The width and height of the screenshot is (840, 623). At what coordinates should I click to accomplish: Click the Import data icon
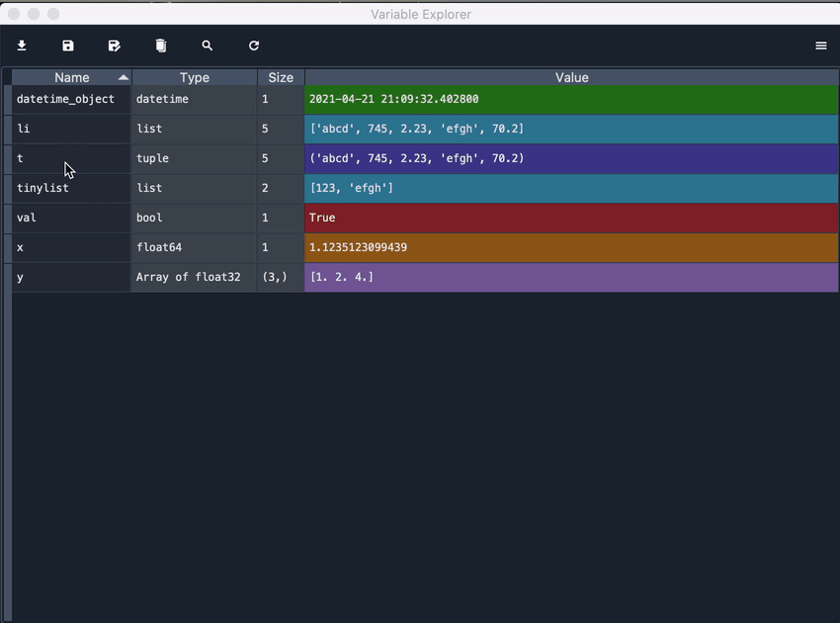click(22, 45)
